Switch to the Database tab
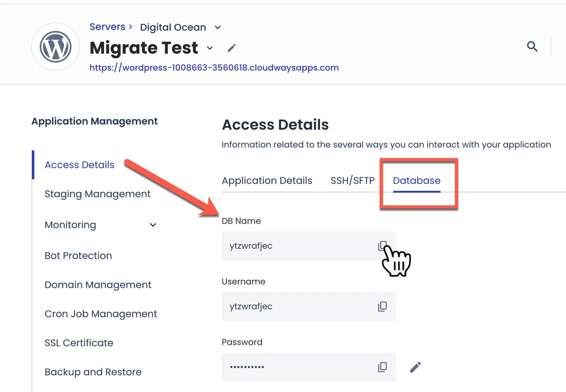 [416, 181]
